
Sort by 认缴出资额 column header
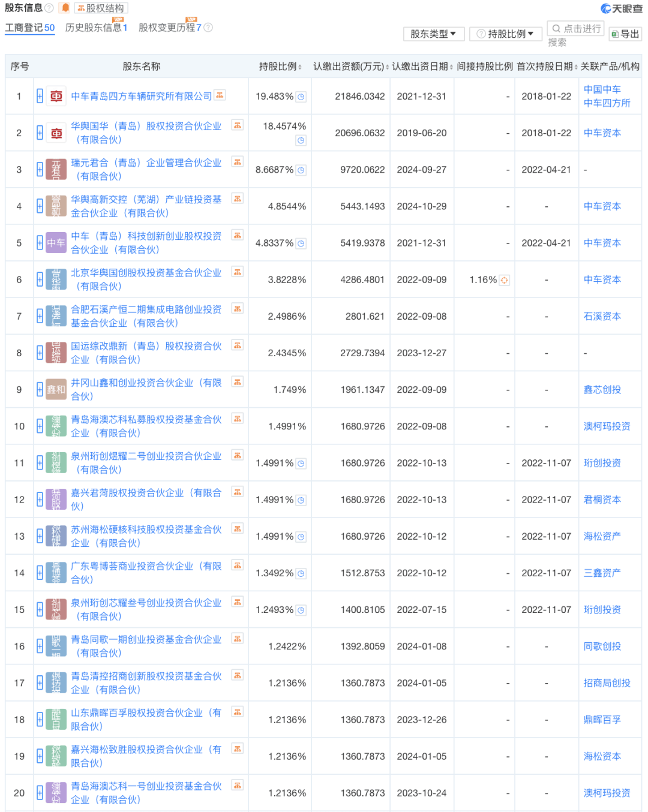click(351, 67)
